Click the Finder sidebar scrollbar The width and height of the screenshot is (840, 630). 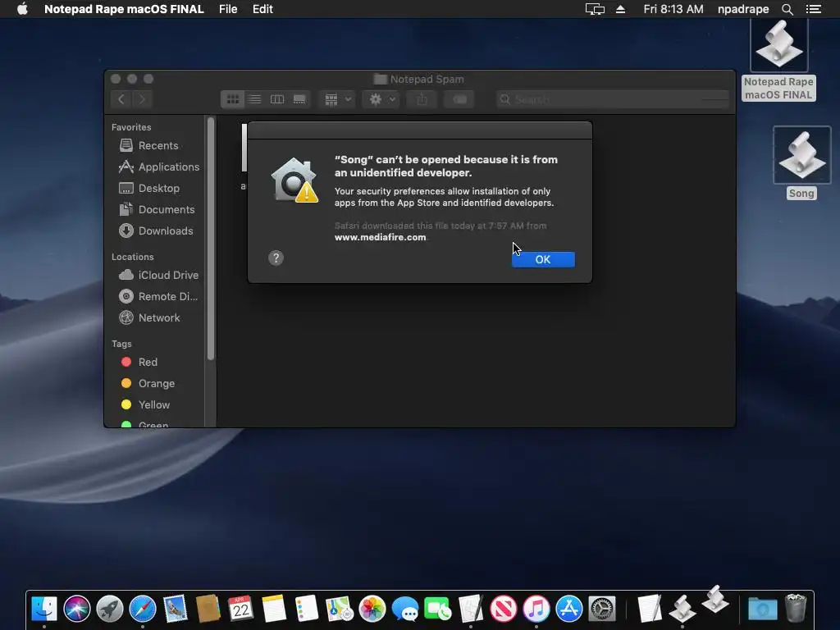(211, 239)
